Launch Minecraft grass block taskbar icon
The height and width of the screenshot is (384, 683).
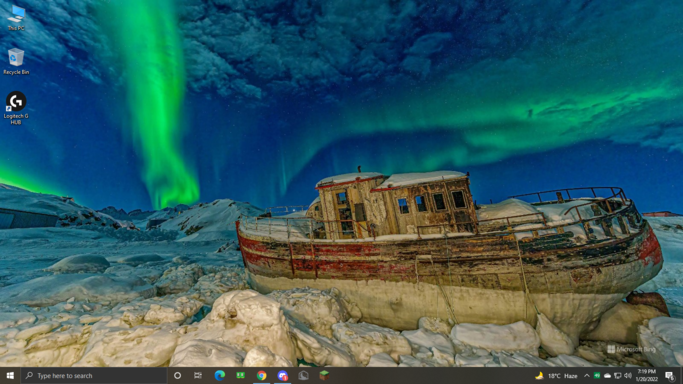[x=324, y=375]
